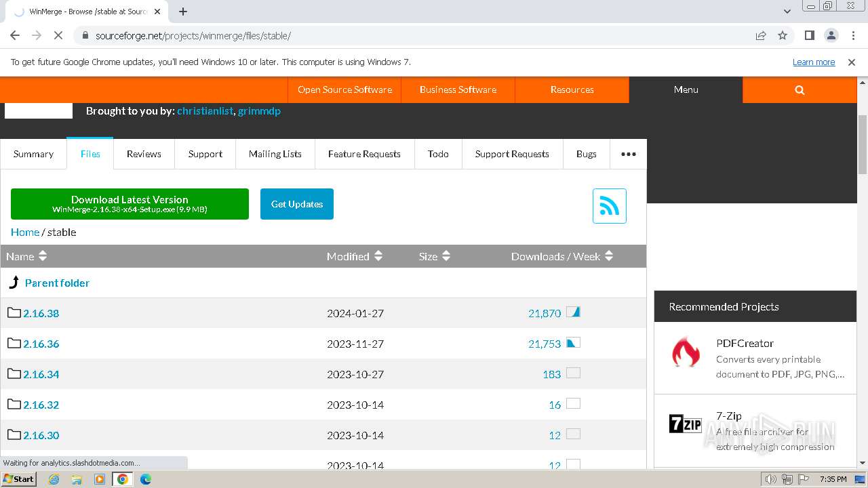Open the grimmdp profile link
This screenshot has height=488, width=868.
point(259,110)
